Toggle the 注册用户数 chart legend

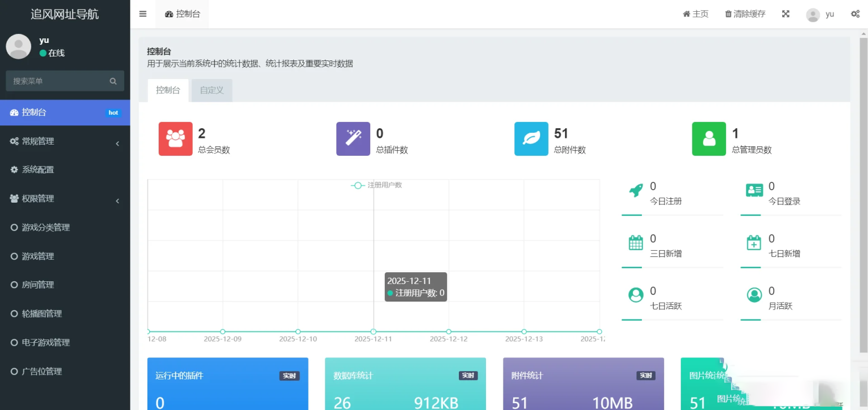(x=376, y=185)
